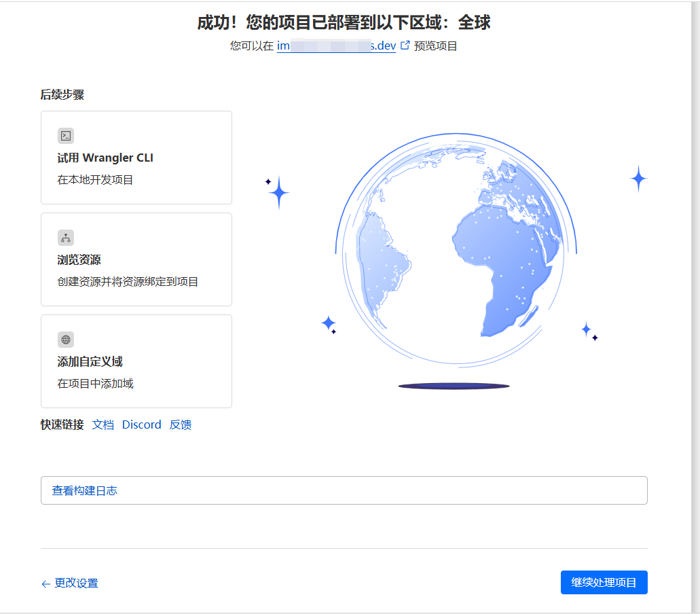700x614 pixels.
Task: Open the 浏览资源 card title
Action: 79,260
